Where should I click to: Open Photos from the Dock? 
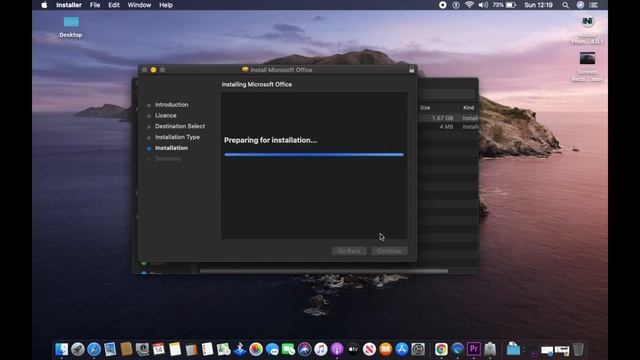(256, 349)
